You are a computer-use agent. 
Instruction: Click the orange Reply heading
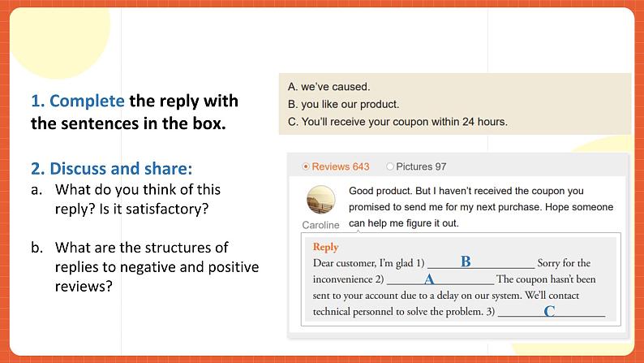click(325, 247)
